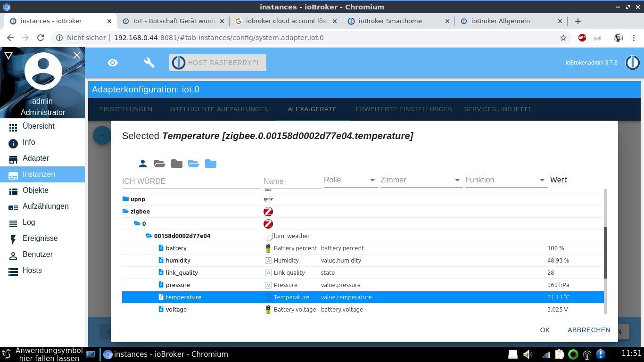Image resolution: width=644 pixels, height=362 pixels.
Task: Click the volume speaker icon in taskbar
Action: tap(528, 354)
